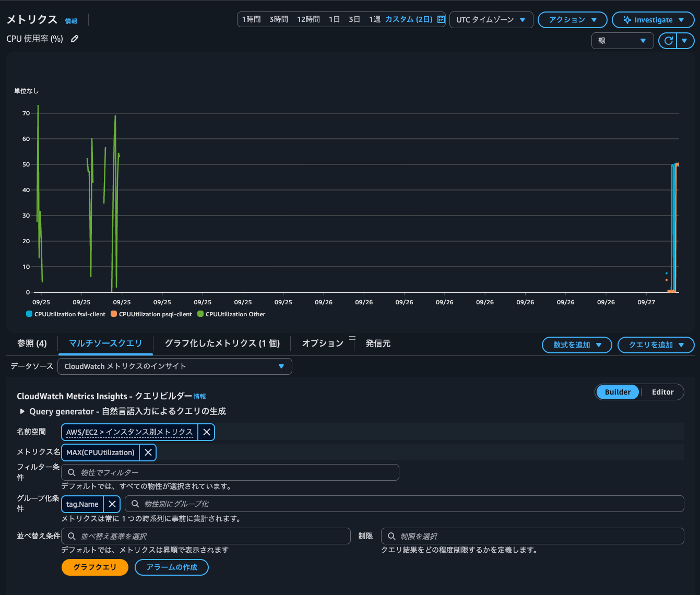Image resolution: width=700 pixels, height=595 pixels.
Task: Open the refresh interval dropdown arrow
Action: coord(685,41)
